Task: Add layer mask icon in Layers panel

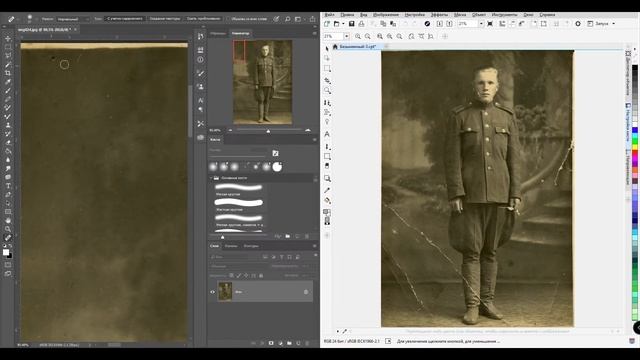Action: coord(271,343)
